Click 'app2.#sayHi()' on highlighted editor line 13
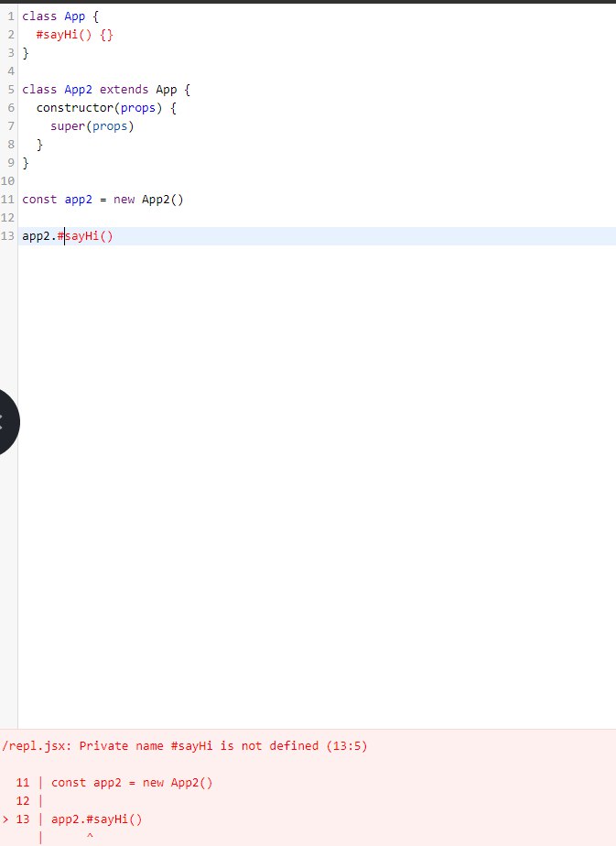The image size is (616, 846). (x=68, y=236)
